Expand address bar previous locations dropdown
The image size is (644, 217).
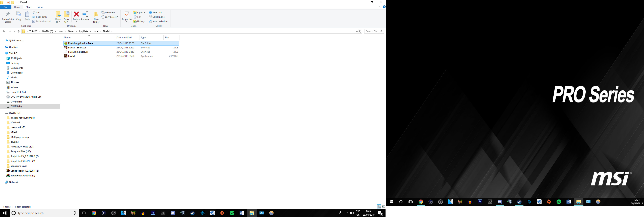(x=356, y=32)
